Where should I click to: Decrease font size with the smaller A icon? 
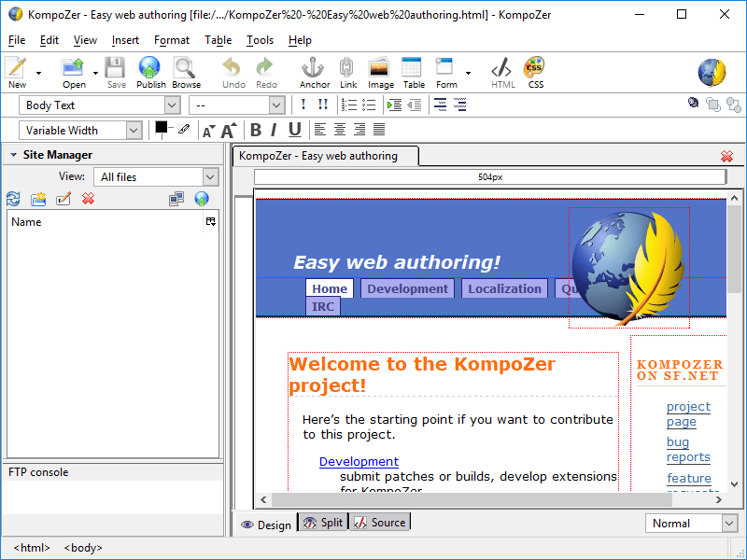click(x=208, y=131)
